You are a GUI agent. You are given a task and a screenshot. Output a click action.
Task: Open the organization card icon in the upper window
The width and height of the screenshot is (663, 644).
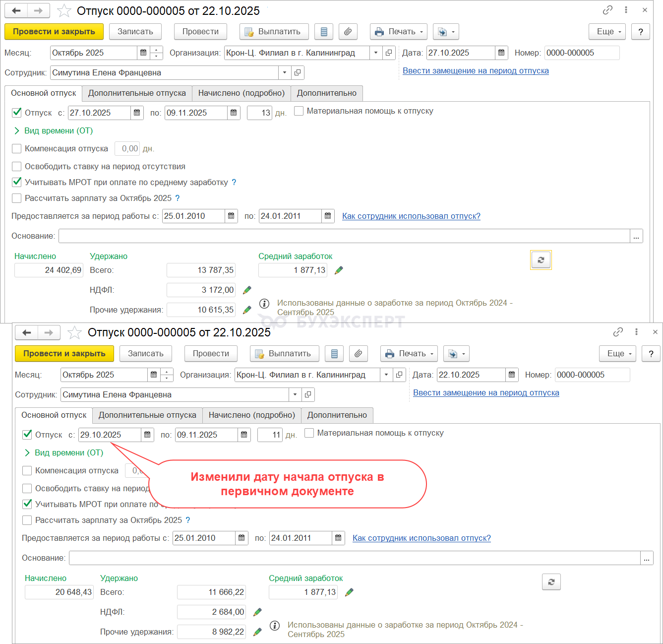pyautogui.click(x=389, y=53)
